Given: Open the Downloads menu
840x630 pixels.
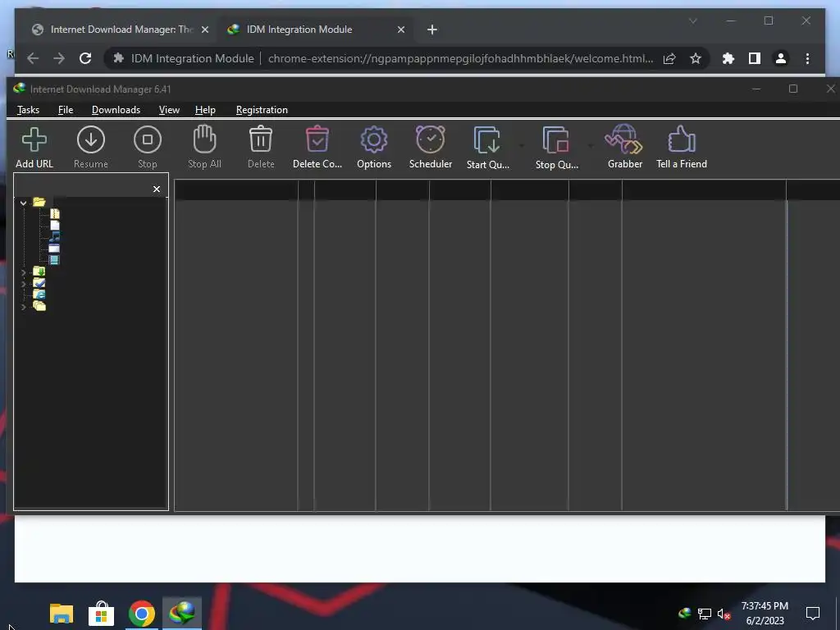Looking at the screenshot, I should click(116, 110).
